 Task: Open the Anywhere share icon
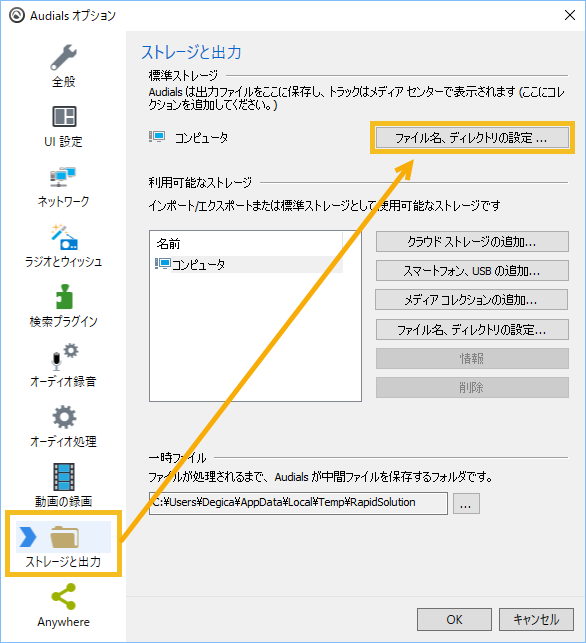64,596
